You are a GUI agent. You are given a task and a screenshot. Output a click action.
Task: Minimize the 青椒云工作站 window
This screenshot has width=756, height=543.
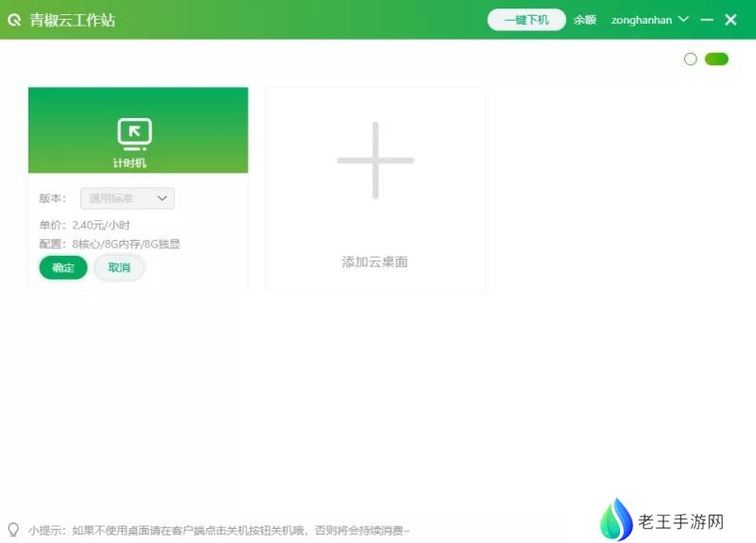point(707,20)
